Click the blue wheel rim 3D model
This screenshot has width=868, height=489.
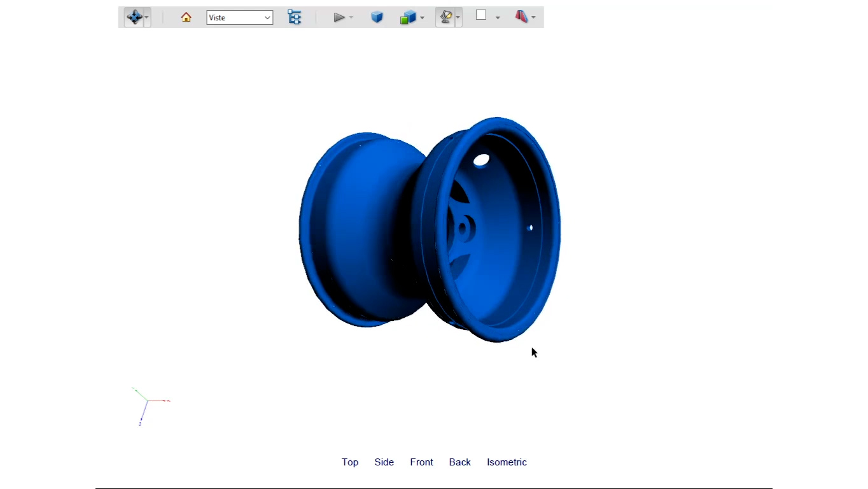point(430,229)
